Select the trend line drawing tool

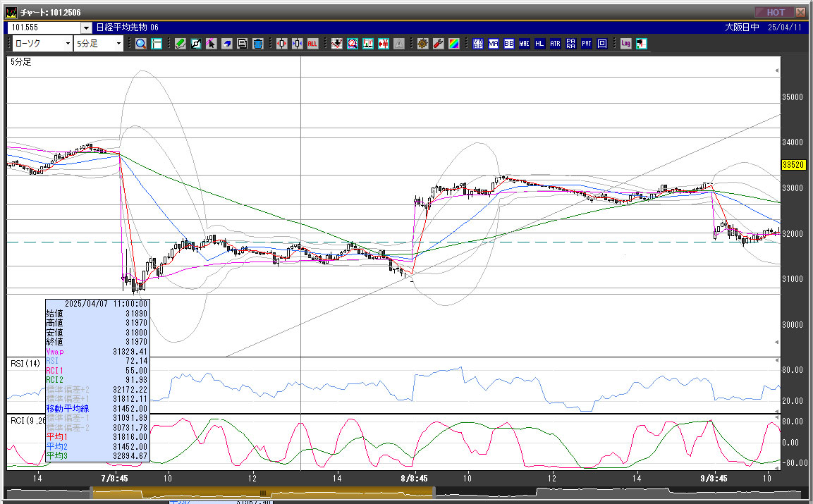click(x=195, y=44)
